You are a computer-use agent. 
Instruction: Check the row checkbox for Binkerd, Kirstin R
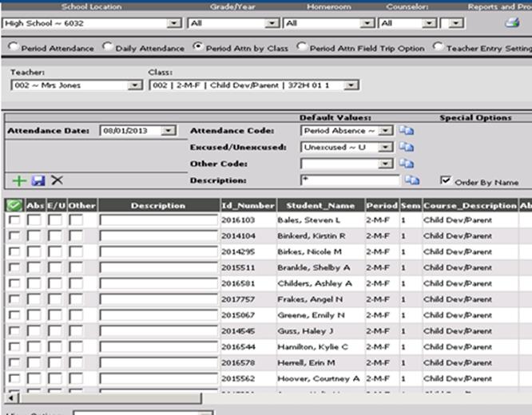pos(14,235)
